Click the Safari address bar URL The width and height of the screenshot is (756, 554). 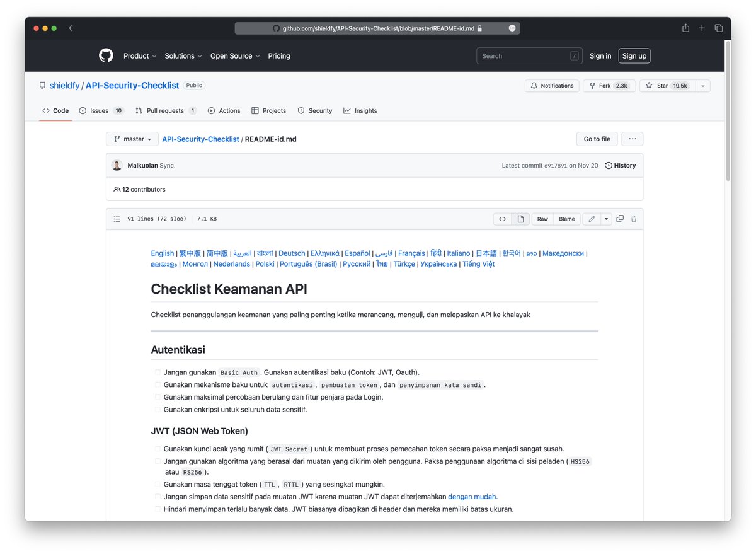pyautogui.click(x=377, y=28)
